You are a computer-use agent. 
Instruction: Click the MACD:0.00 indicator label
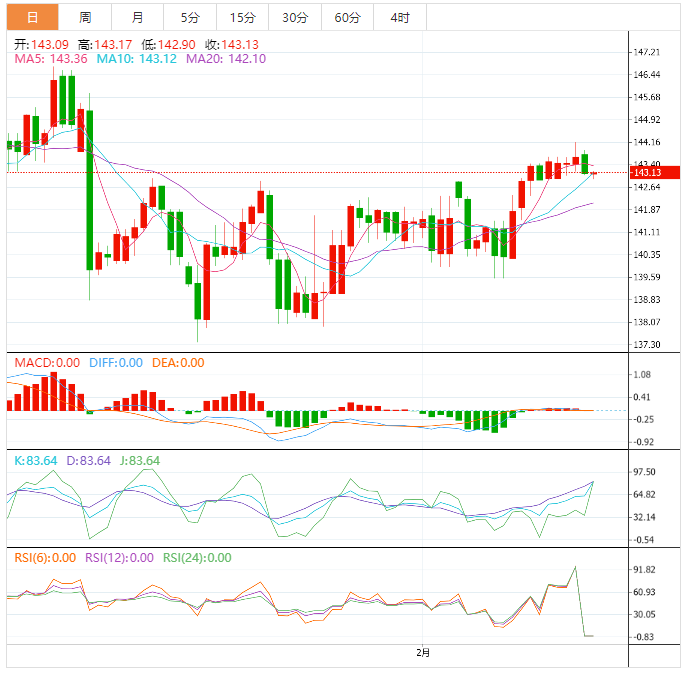click(x=47, y=363)
